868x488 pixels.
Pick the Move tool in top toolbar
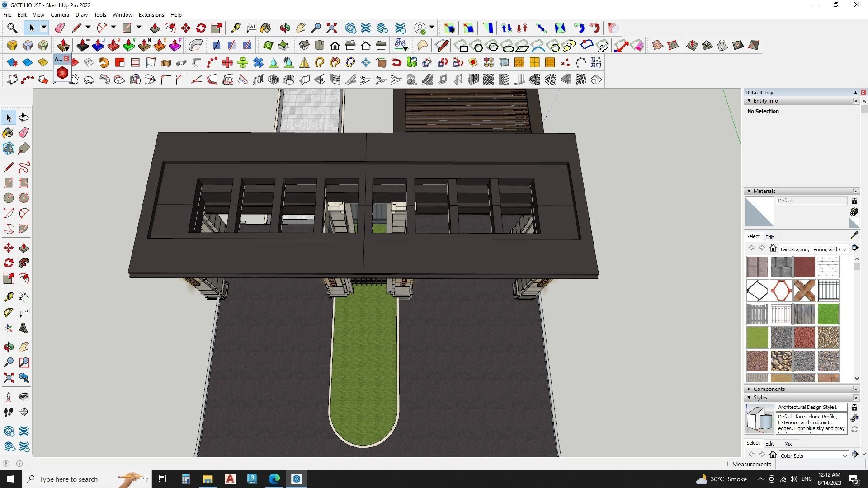[x=186, y=28]
